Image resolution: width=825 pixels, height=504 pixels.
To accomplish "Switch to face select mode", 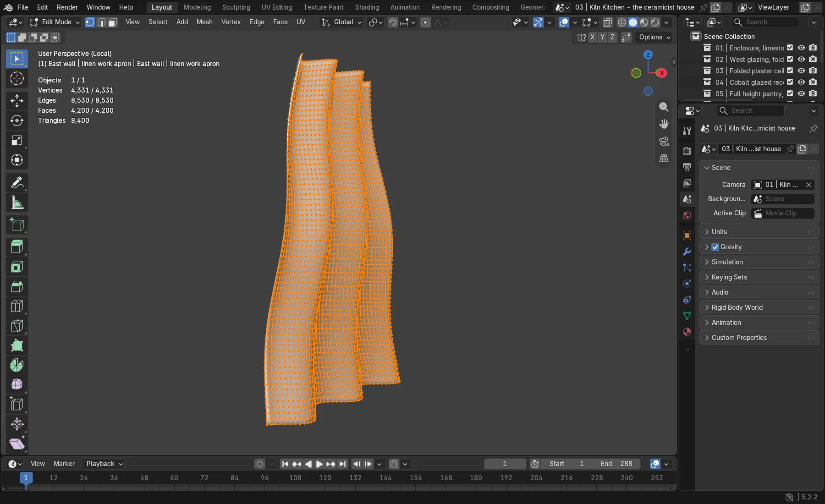I will [112, 22].
